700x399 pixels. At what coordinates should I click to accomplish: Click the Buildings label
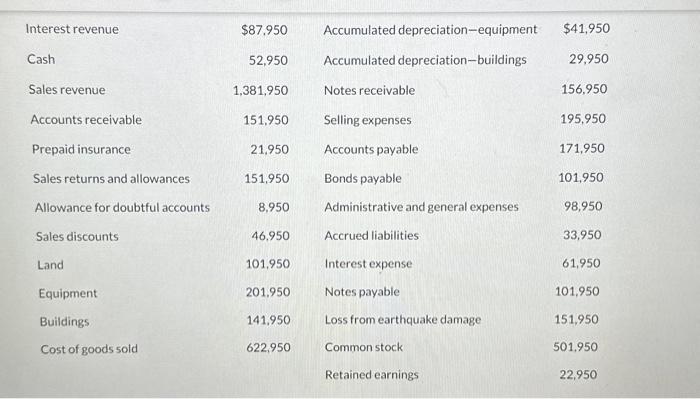click(64, 321)
